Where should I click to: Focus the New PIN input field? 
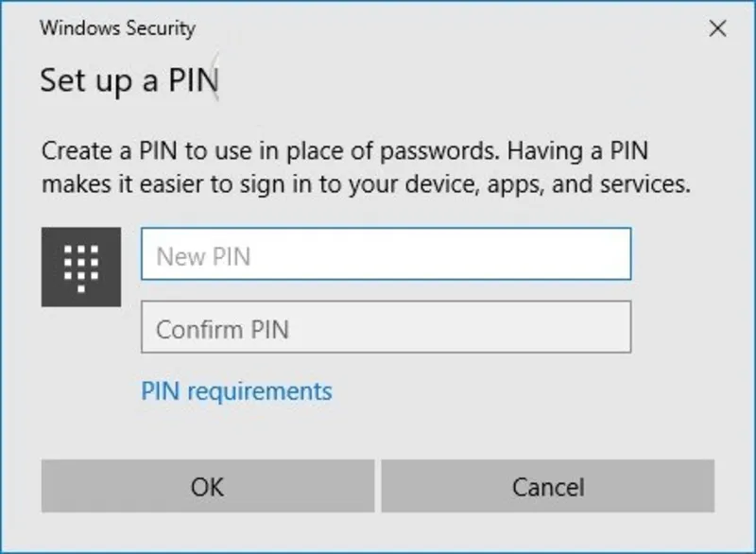coord(387,255)
